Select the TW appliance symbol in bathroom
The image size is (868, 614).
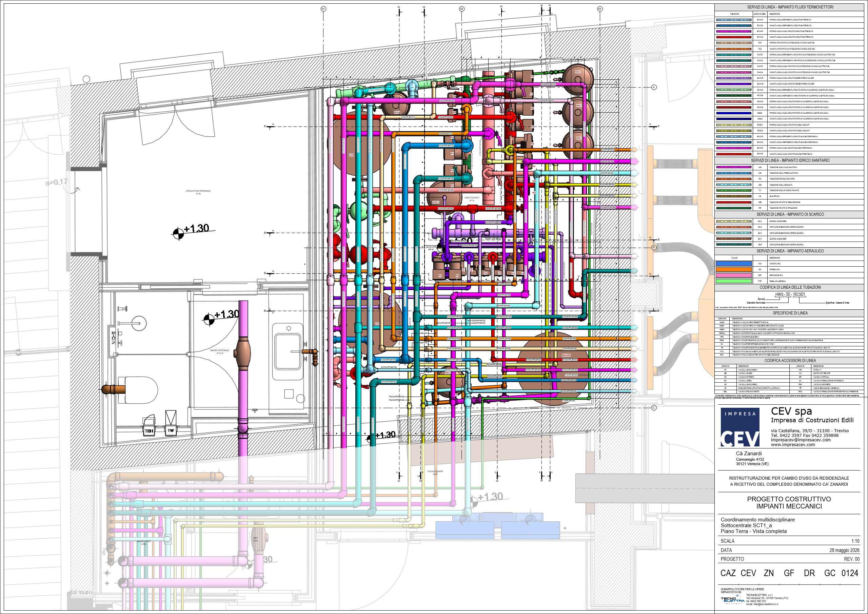click(x=171, y=423)
